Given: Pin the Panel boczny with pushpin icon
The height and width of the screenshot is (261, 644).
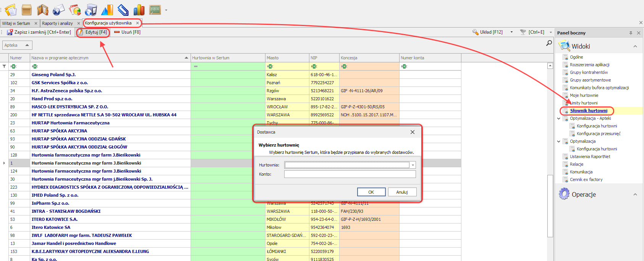Looking at the screenshot, I should (631, 33).
